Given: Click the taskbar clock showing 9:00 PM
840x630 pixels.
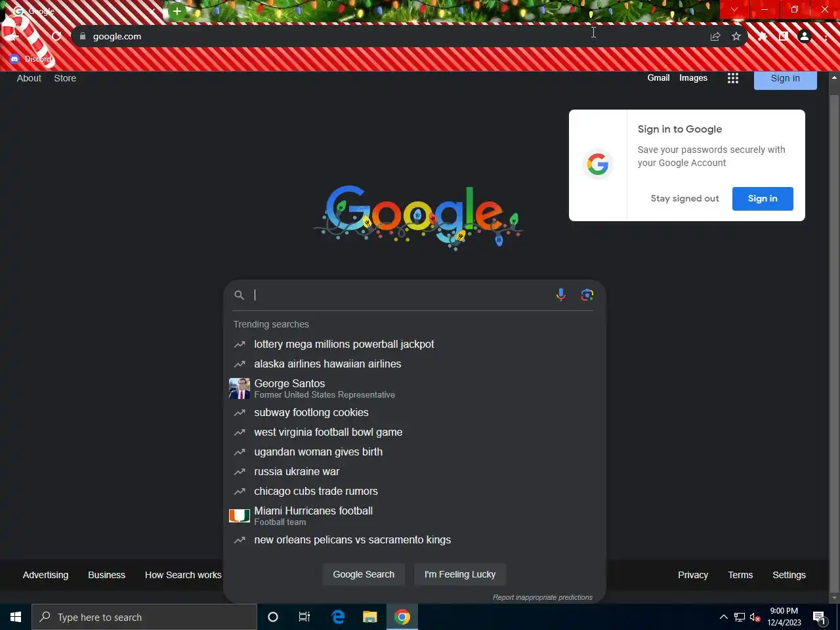Looking at the screenshot, I should (x=784, y=617).
